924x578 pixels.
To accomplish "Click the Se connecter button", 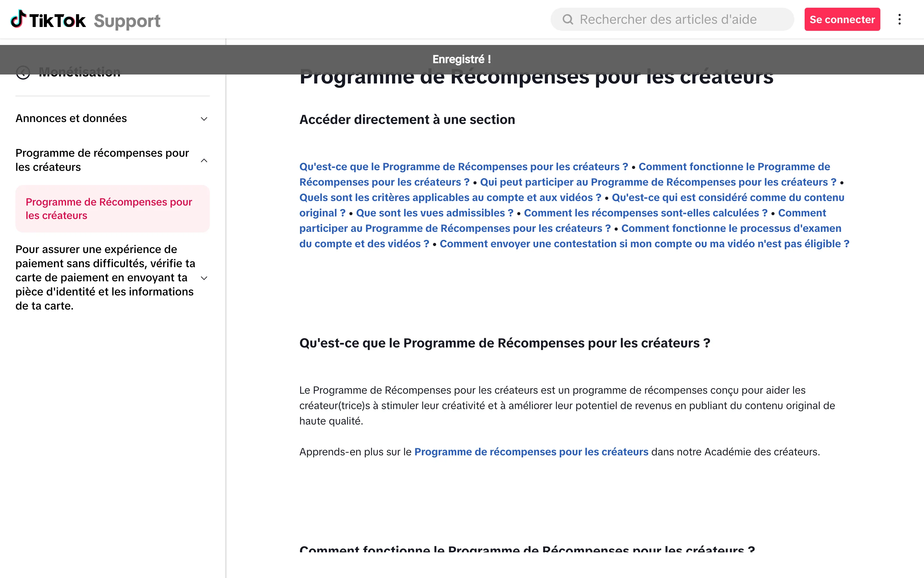I will 842,20.
